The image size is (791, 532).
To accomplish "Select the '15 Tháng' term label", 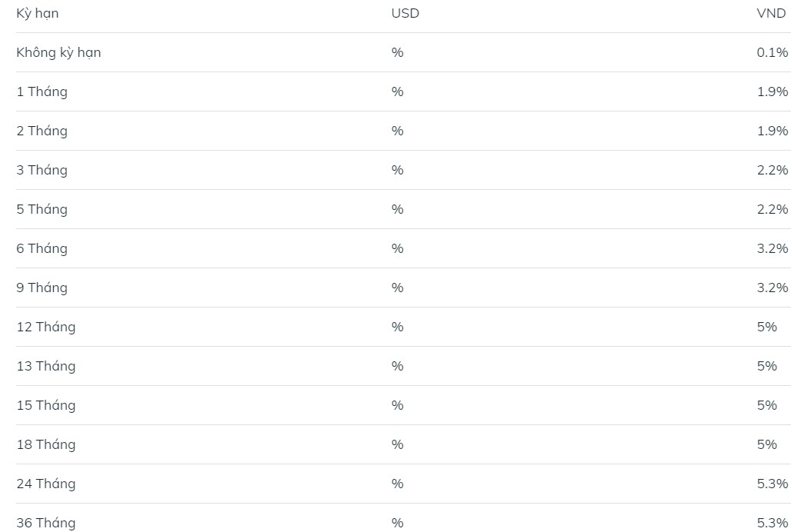I will [46, 406].
